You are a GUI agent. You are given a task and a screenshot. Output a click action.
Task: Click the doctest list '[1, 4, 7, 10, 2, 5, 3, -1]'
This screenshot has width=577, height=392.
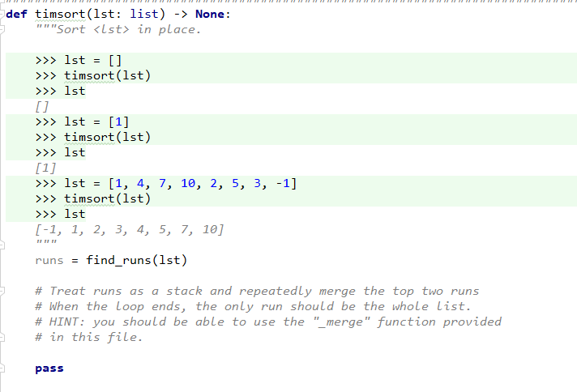pyautogui.click(x=203, y=183)
